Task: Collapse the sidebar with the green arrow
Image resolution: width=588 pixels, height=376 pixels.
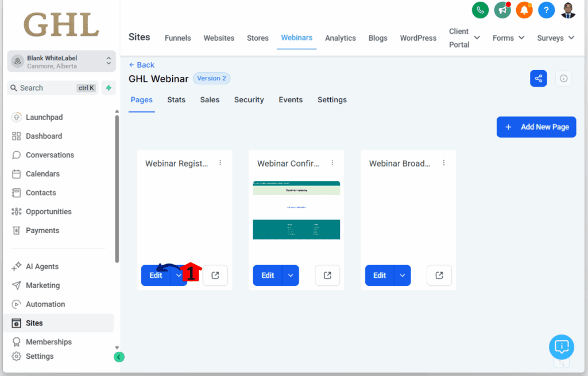Action: (x=119, y=357)
